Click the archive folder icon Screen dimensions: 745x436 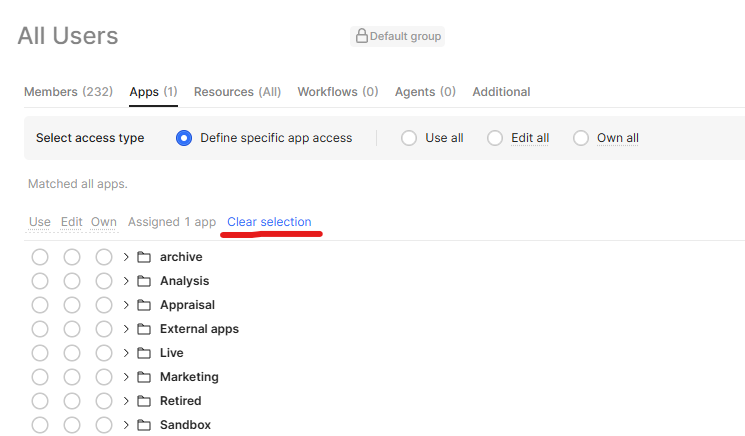click(x=144, y=257)
